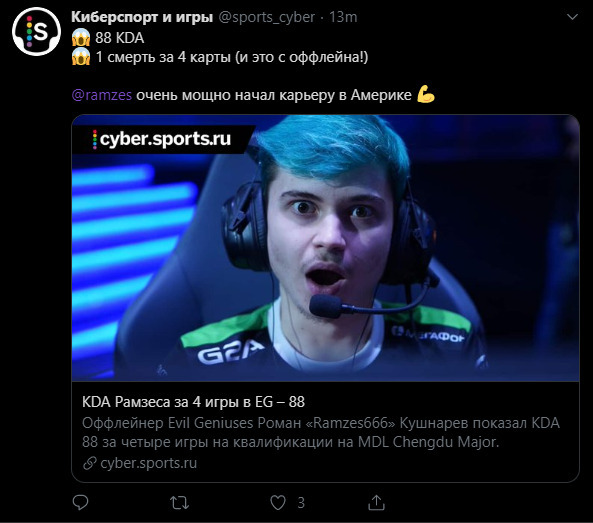Click the reply speech bubble icon
593x523 pixels.
coord(80,503)
